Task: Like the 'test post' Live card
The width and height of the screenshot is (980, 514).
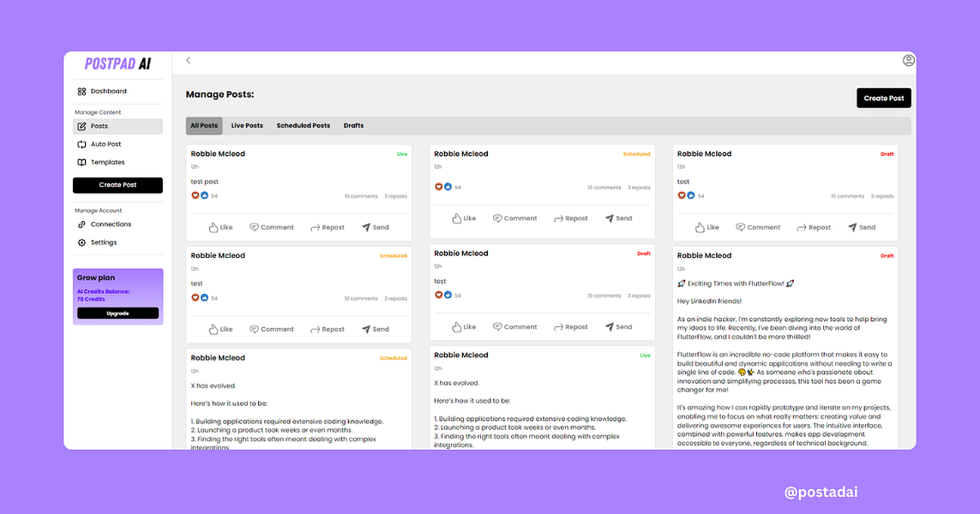Action: pos(220,227)
